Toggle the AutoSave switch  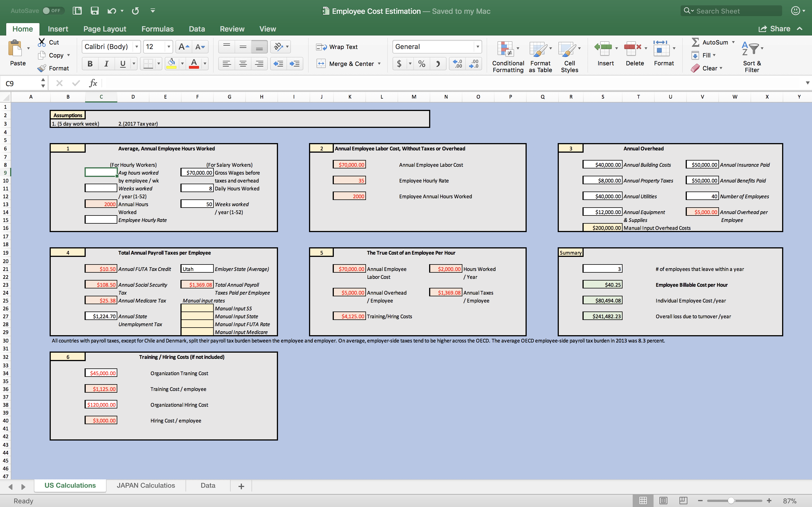pos(51,11)
